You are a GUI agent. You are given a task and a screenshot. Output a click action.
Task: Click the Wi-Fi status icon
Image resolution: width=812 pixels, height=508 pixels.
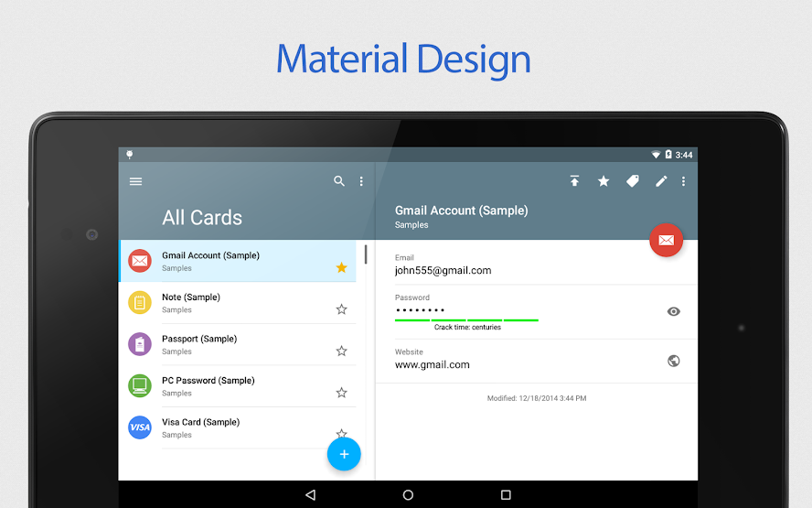tap(656, 155)
